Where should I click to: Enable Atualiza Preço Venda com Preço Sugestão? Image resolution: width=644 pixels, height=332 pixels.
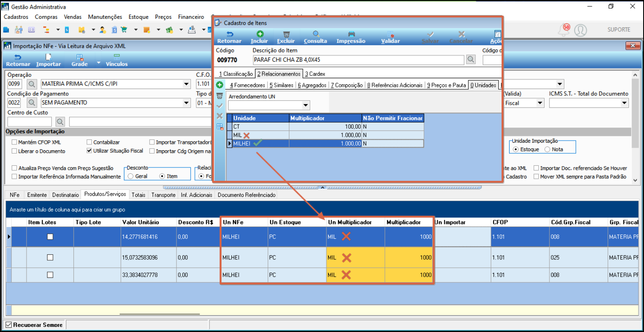14,168
